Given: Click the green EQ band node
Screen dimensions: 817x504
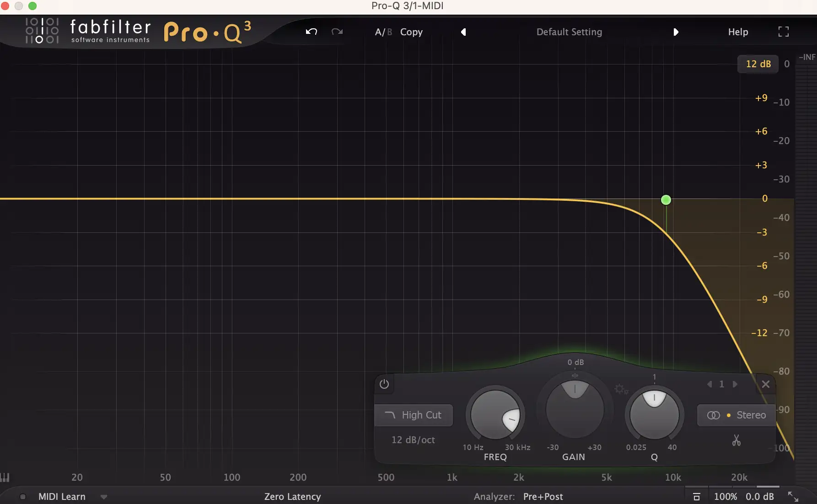Looking at the screenshot, I should tap(666, 200).
